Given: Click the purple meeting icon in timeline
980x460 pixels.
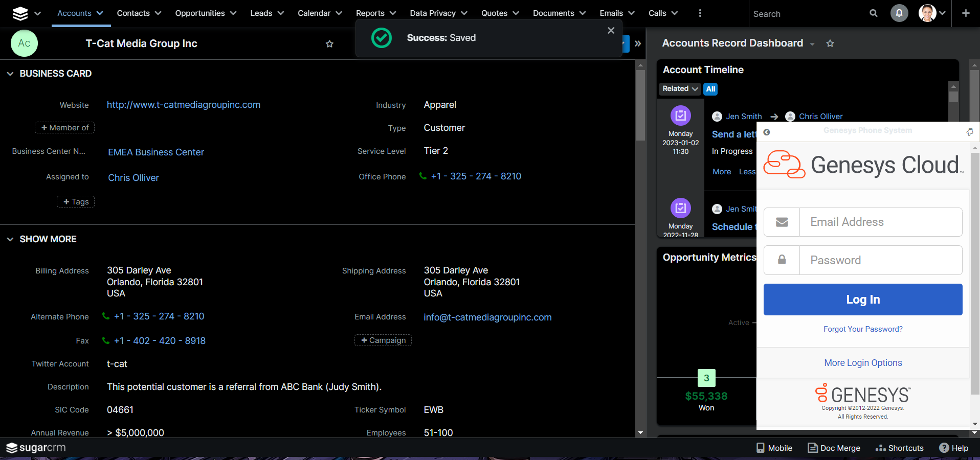Looking at the screenshot, I should coord(680,116).
